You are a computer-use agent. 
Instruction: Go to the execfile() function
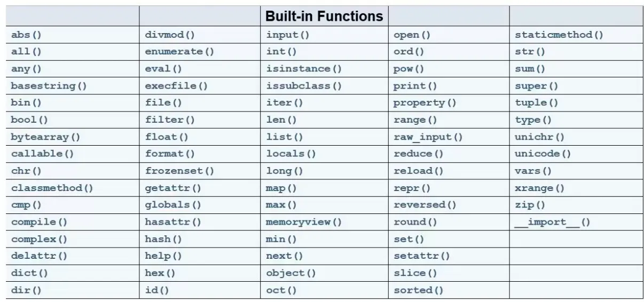[176, 86]
